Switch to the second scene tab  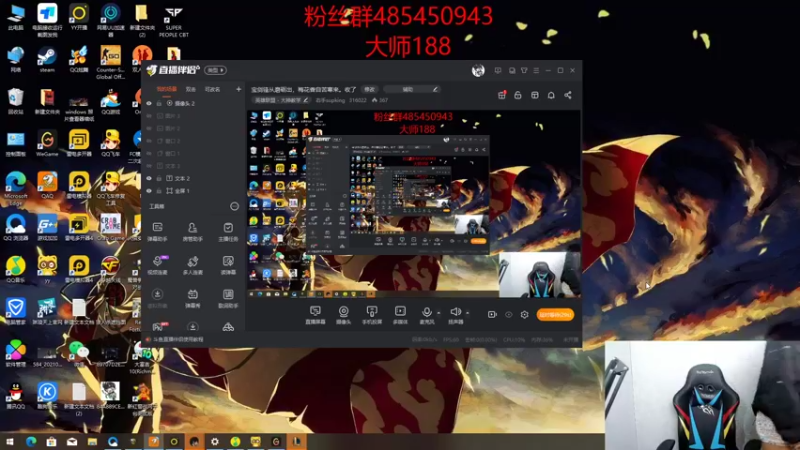(x=191, y=89)
